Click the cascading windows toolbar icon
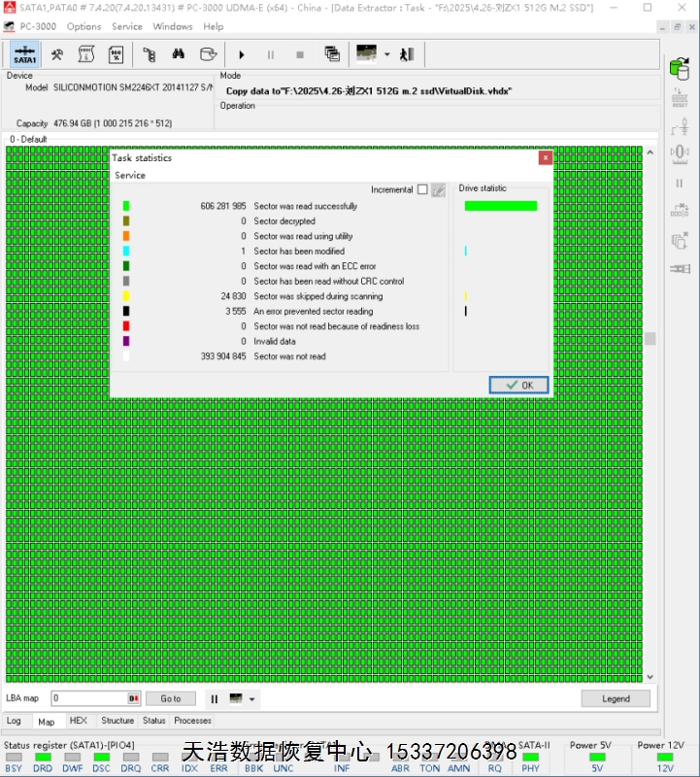Image resolution: width=700 pixels, height=777 pixels. click(332, 54)
